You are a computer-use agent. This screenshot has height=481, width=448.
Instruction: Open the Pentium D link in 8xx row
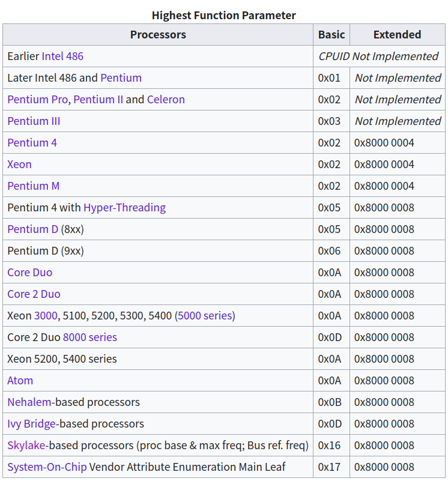tap(33, 229)
